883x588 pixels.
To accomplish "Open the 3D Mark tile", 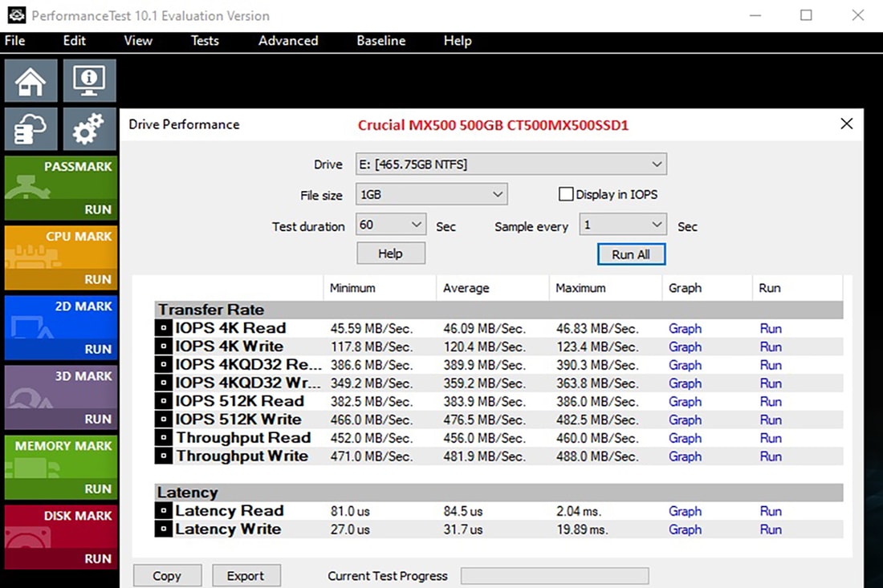I will tap(61, 397).
